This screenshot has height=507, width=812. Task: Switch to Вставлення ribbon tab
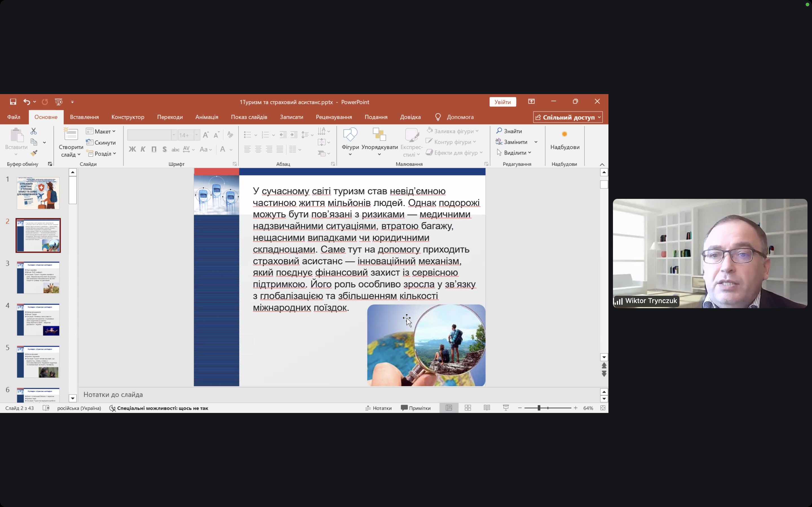click(x=84, y=117)
